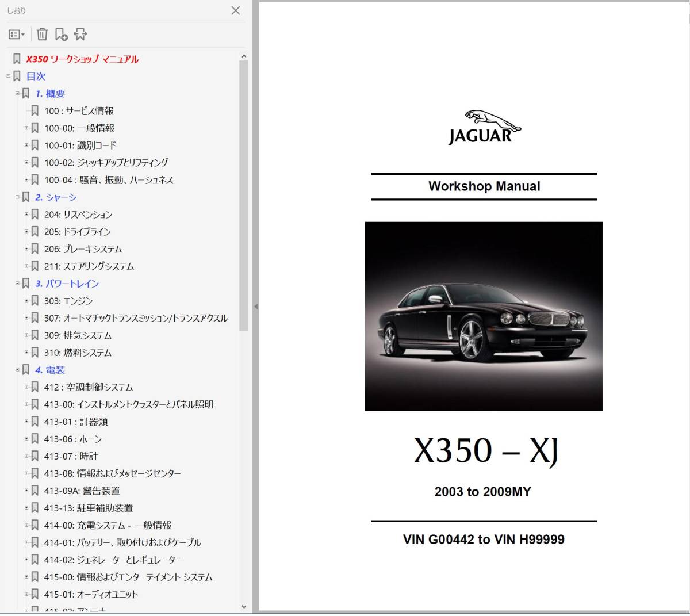The height and width of the screenshot is (616, 690).
Task: Expand the 412 : 空調制御システム bookmark
Action: click(26, 387)
